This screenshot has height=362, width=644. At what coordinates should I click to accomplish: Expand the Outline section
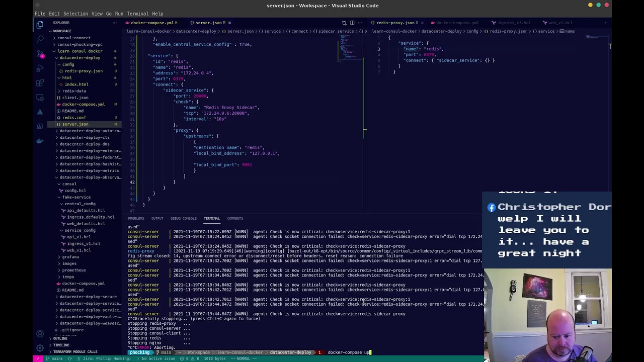pos(60,338)
